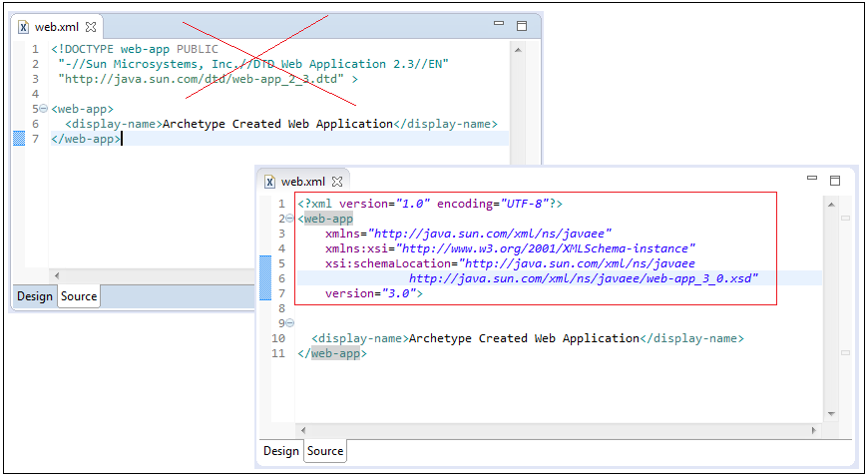Select web.xml tab in top editor
This screenshot has width=868, height=476.
(x=58, y=27)
